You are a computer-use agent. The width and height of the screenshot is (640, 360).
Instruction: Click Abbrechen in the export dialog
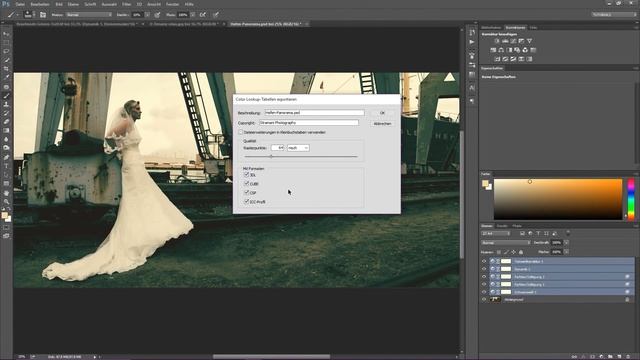point(382,123)
